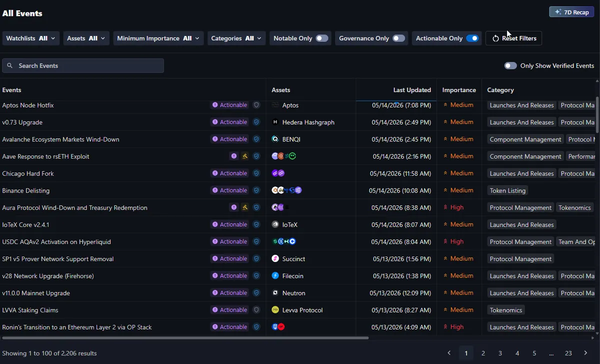The image size is (600, 364).
Task: Click Protocol Management tag in SP1 v5 row
Action: [x=520, y=259]
